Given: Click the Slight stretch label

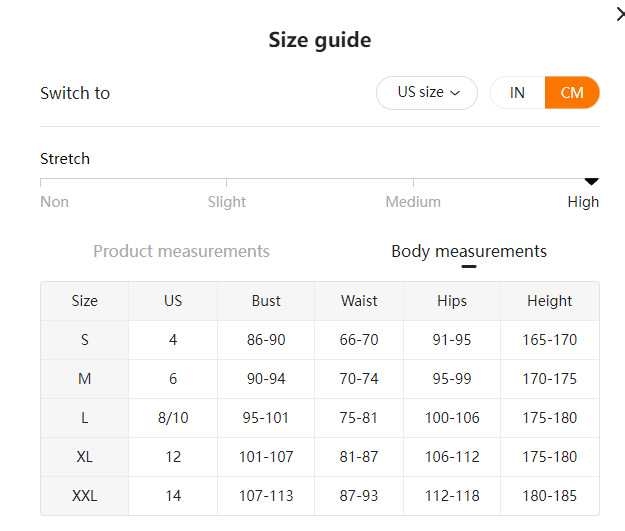Looking at the screenshot, I should click(x=227, y=202).
